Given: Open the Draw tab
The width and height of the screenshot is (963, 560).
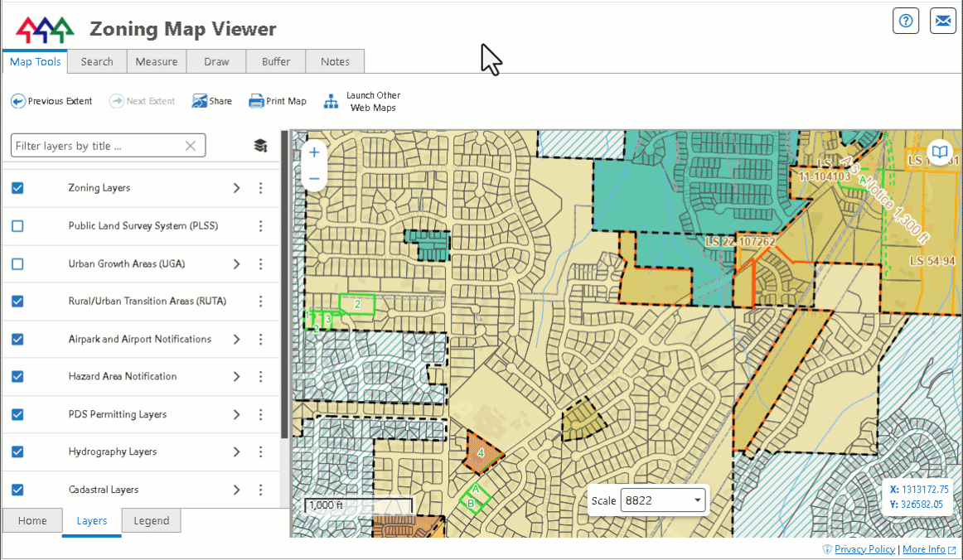Looking at the screenshot, I should point(216,61).
